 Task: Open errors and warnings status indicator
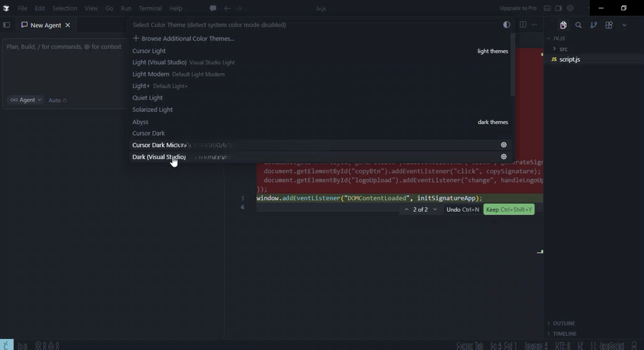(47, 346)
